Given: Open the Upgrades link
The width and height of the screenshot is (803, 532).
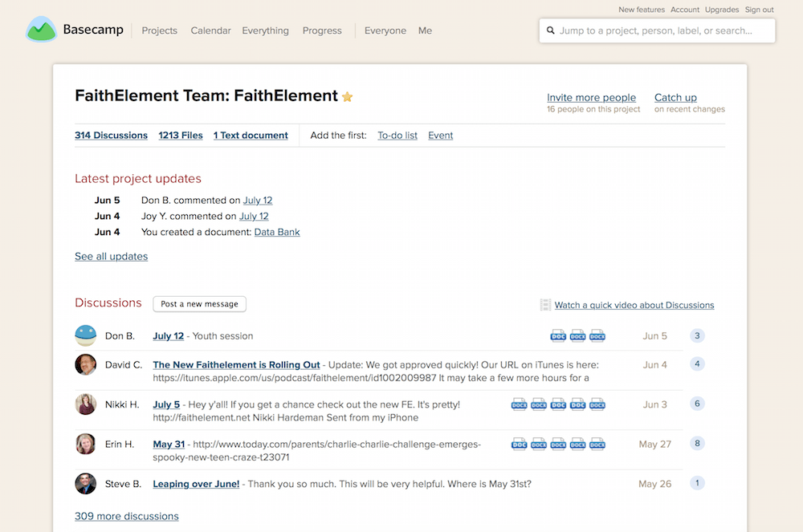Looking at the screenshot, I should point(722,10).
